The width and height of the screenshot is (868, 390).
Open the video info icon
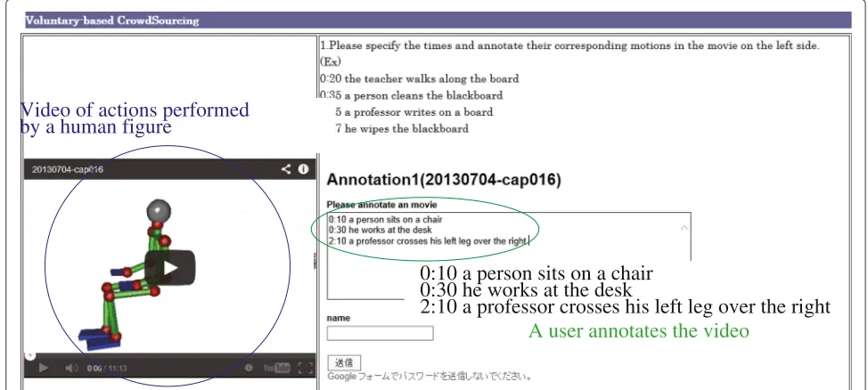click(303, 169)
